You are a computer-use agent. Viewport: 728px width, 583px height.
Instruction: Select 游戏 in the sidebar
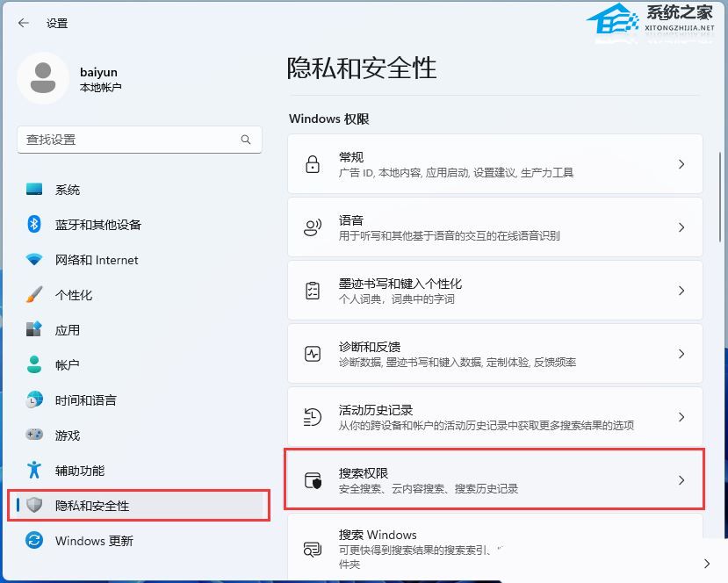point(140,435)
